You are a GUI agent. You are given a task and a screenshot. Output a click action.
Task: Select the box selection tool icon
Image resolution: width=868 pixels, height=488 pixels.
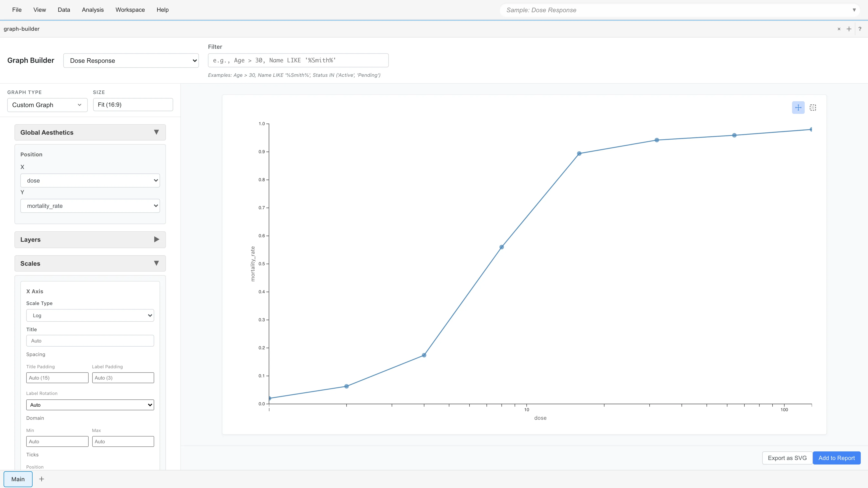[813, 108]
